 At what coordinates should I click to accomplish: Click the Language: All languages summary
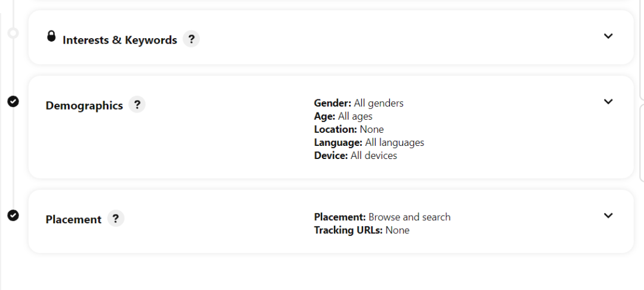[369, 142]
